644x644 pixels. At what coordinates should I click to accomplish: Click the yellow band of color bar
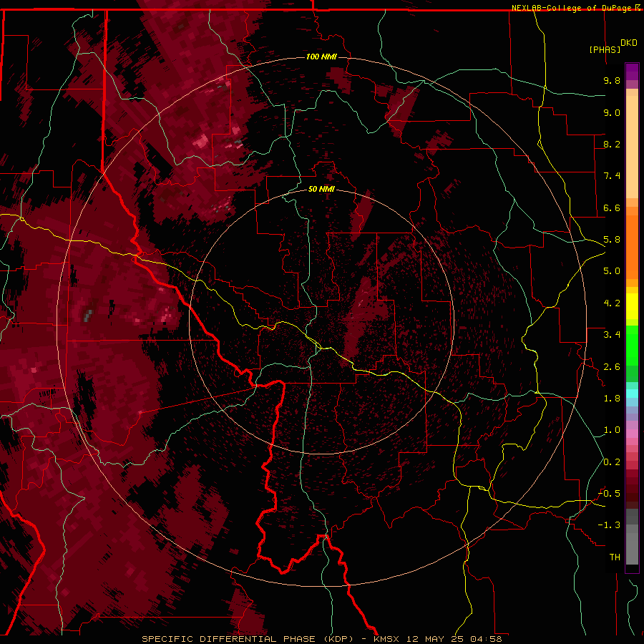tap(632, 306)
